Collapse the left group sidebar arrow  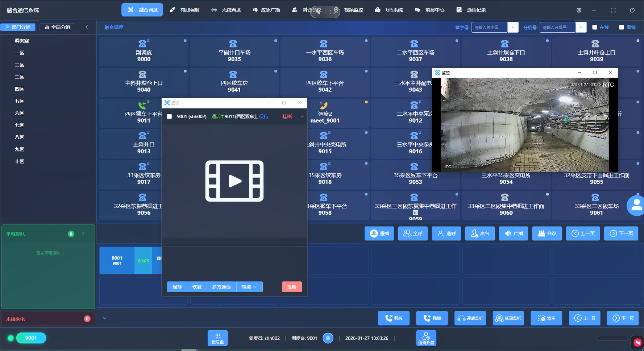[87, 27]
